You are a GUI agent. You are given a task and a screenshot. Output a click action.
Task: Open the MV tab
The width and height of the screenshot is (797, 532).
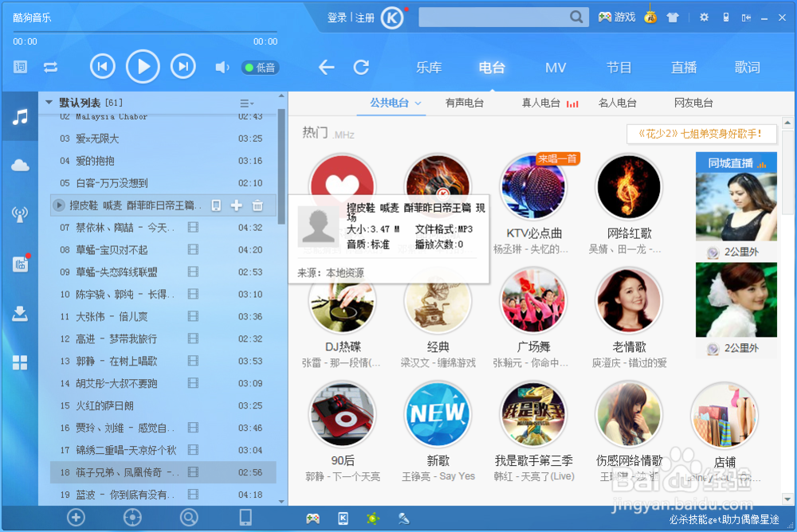[x=556, y=68]
